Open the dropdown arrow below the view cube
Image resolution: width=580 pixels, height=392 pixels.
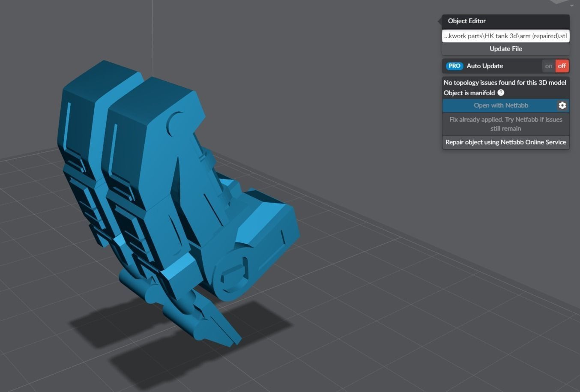[x=572, y=6]
